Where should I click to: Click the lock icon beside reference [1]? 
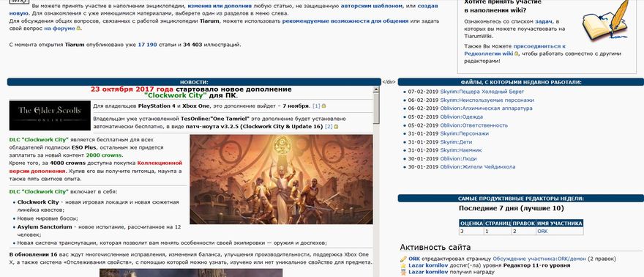[323, 106]
